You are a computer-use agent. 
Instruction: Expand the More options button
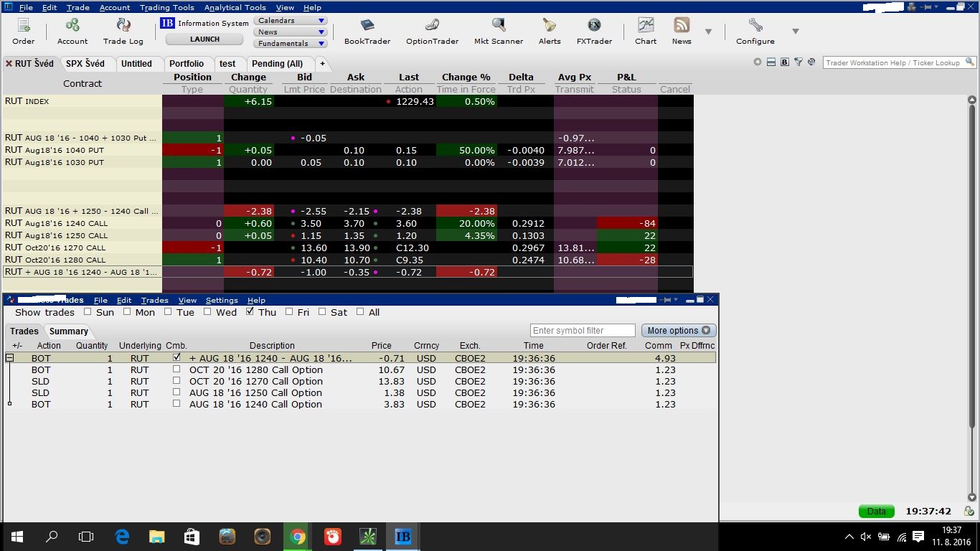pos(679,331)
